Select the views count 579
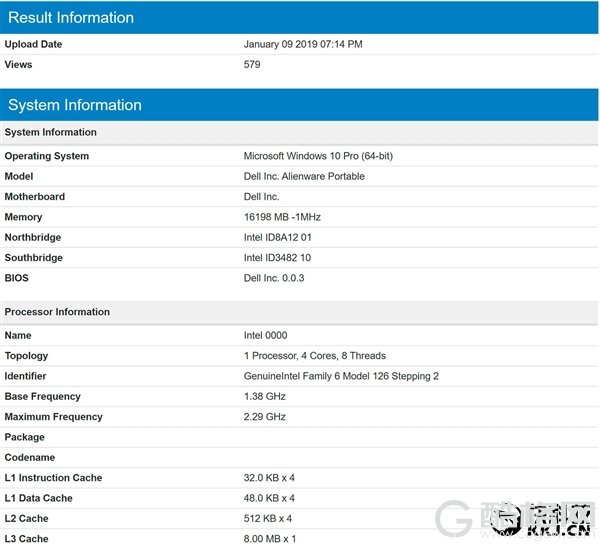Screen dimensions: 600x546 coord(252,65)
